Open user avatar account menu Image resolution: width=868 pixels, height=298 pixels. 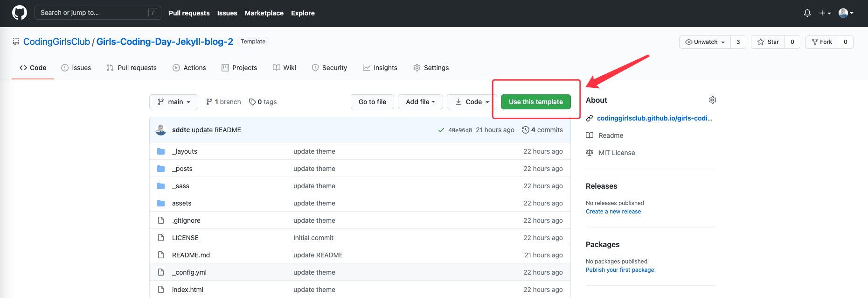point(846,13)
